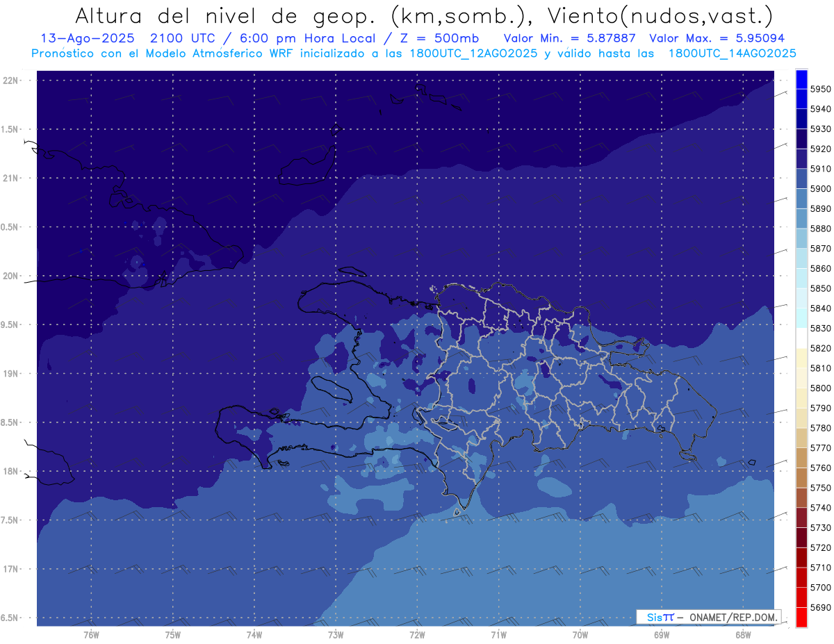The image size is (834, 644).
Task: Click the '69W' longitude axis label
Action: coord(662,634)
